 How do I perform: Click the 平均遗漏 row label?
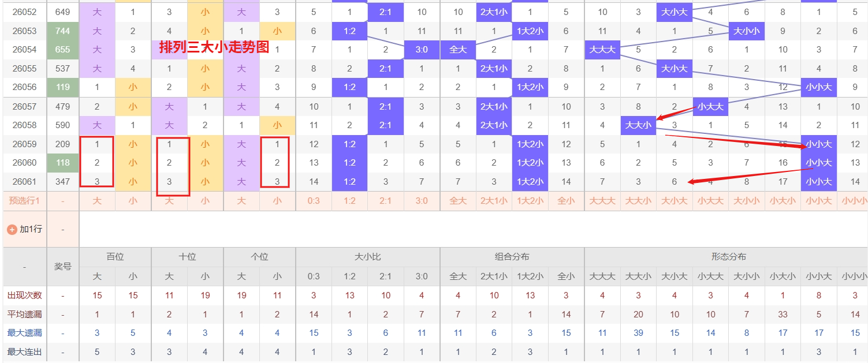[24, 315]
